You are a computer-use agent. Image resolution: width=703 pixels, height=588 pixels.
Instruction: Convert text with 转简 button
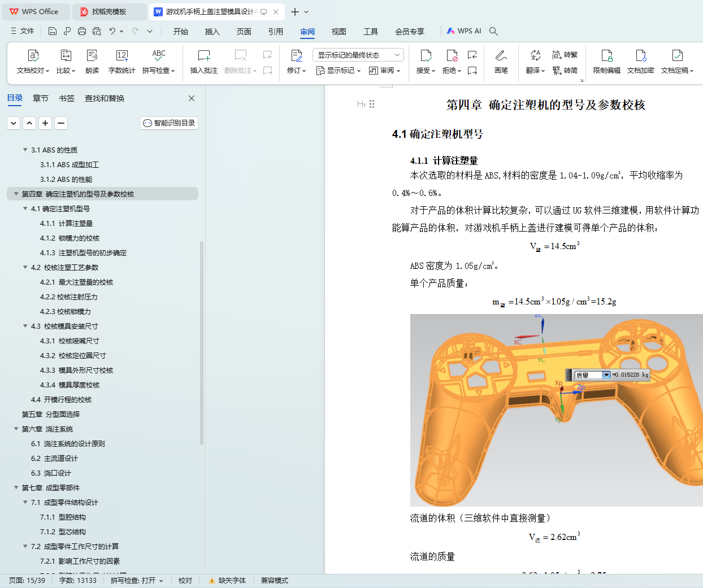point(565,71)
